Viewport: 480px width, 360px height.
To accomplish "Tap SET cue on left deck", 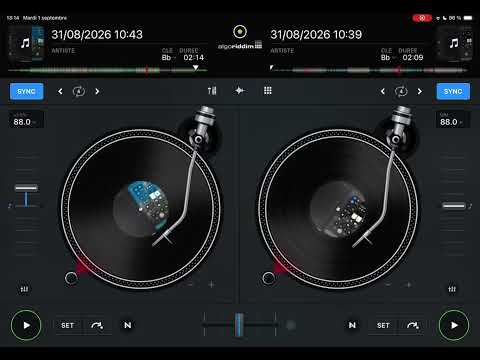I will [x=67, y=325].
